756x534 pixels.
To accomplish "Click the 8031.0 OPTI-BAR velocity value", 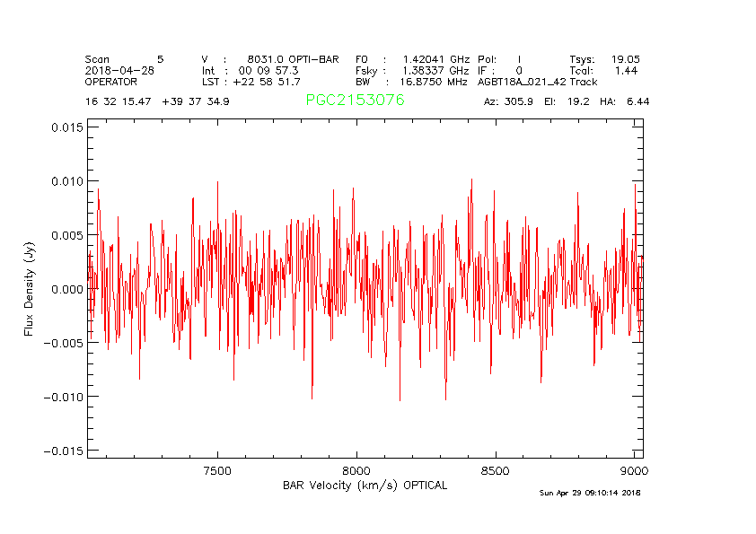I will tap(293, 59).
